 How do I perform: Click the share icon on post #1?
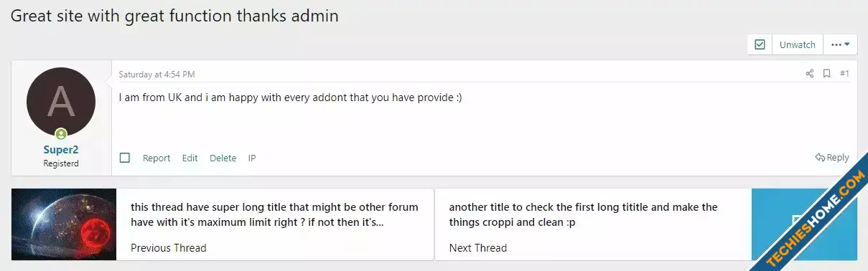coord(810,74)
